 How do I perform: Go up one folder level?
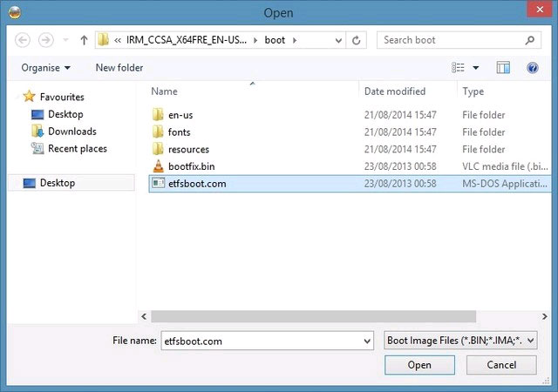84,40
